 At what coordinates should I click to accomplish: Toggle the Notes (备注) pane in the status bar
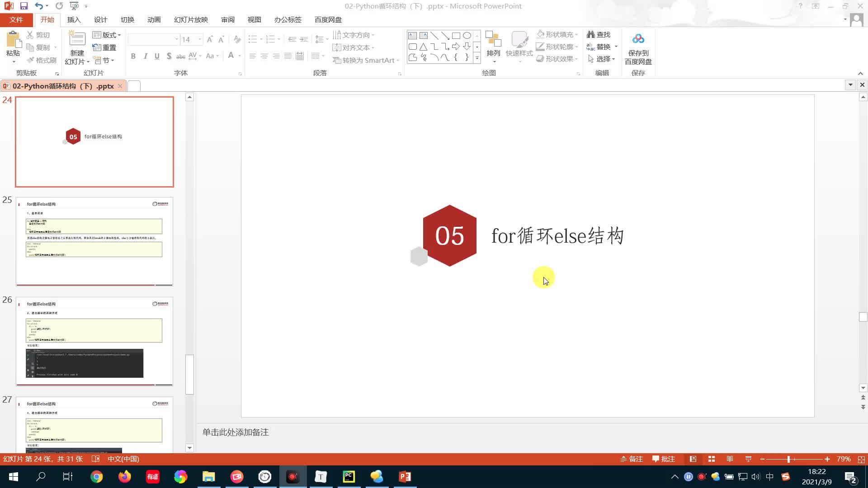(632, 459)
